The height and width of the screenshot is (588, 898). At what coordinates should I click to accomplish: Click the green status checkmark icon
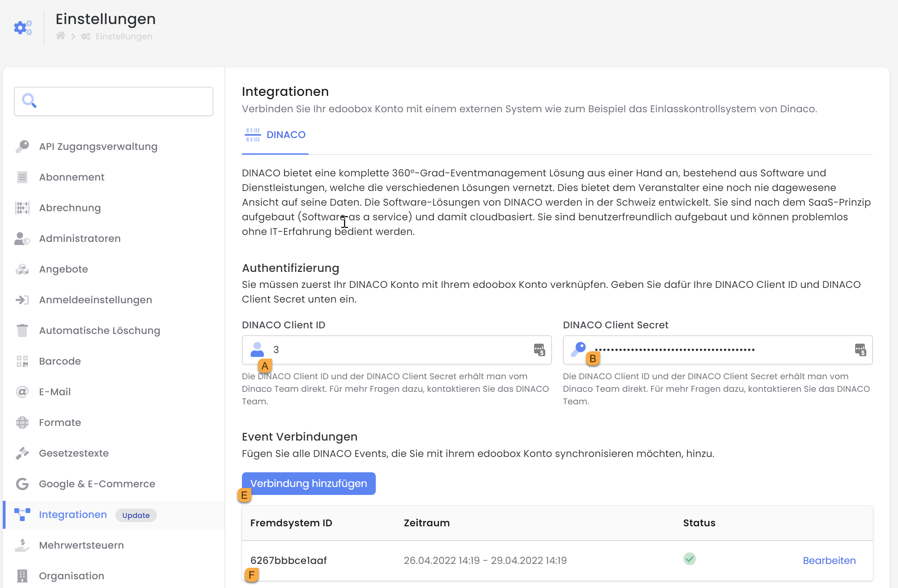(689, 559)
